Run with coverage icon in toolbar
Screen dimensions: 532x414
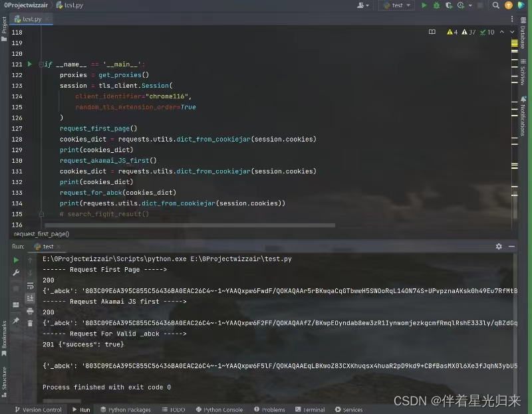(x=448, y=5)
